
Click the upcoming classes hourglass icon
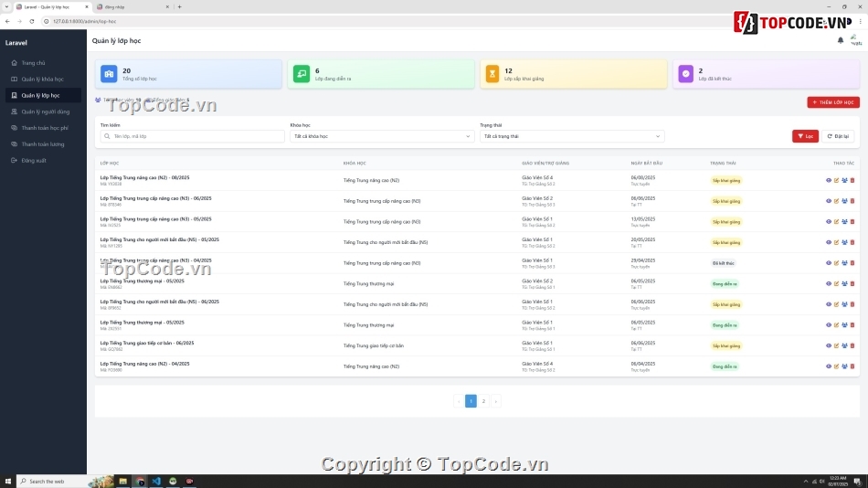[x=492, y=74]
